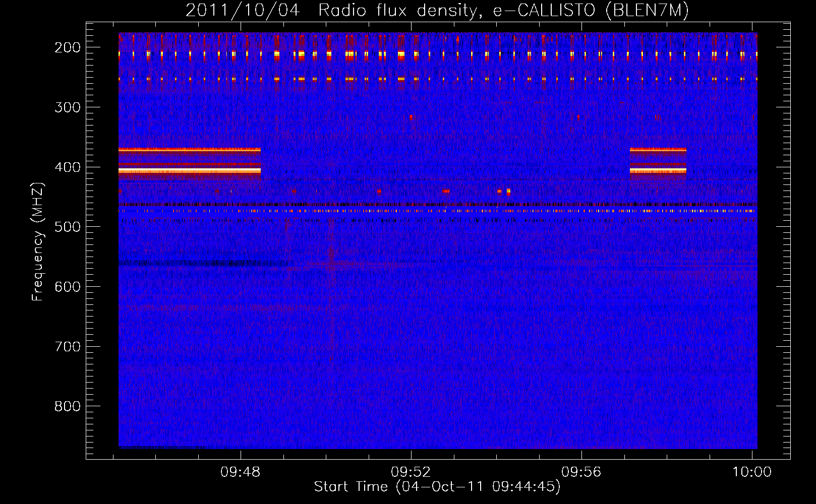816x504 pixels.
Task: Click the 600 frequency tick label
Action: coord(68,287)
